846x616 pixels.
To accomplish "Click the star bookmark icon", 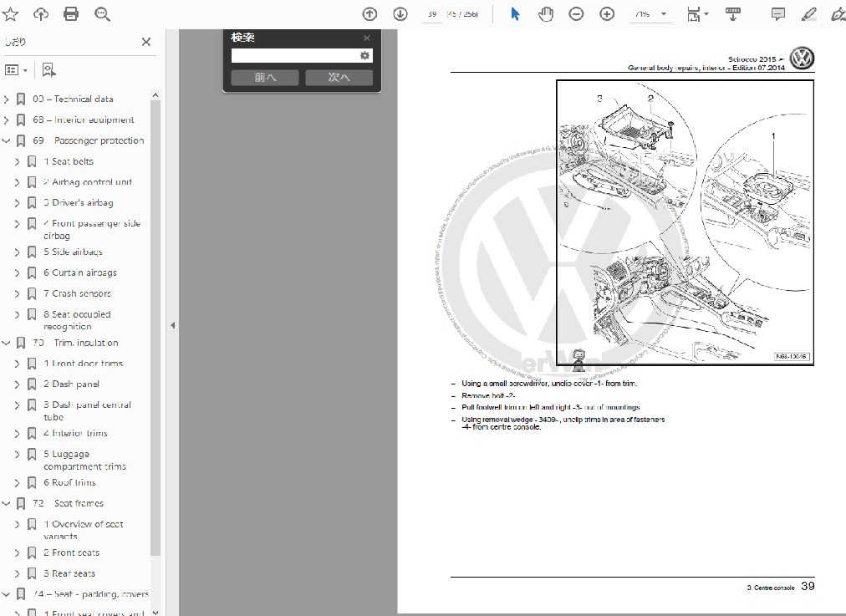I will coord(11,14).
